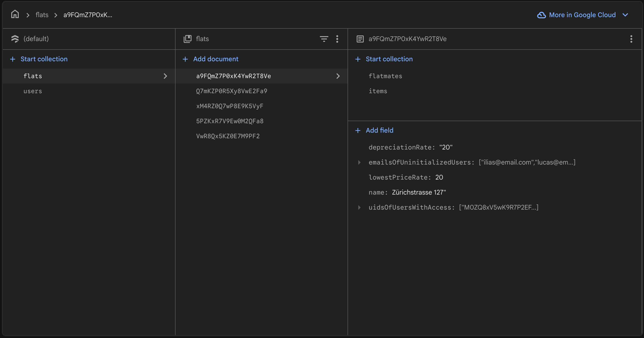Click flats in the breadcrumb path

(42, 15)
